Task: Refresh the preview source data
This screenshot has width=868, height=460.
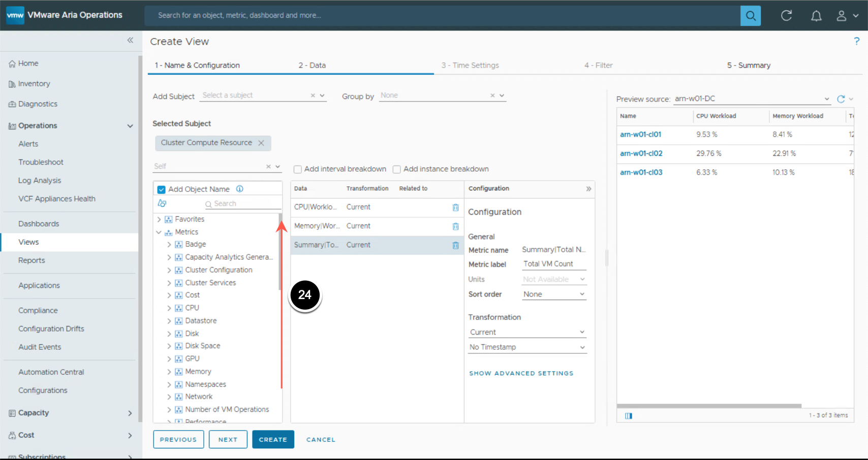Action: click(x=841, y=99)
